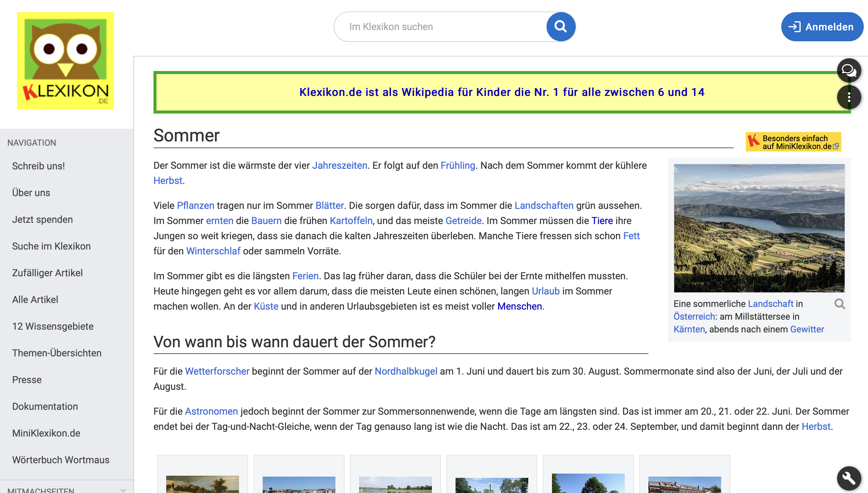Open the Besonders einfach auf MiniKlexikon.de link

coord(793,142)
